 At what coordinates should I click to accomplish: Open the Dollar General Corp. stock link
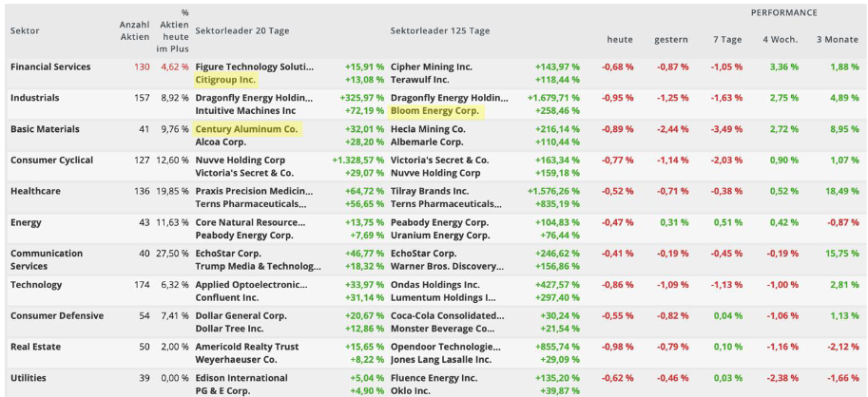[241, 315]
